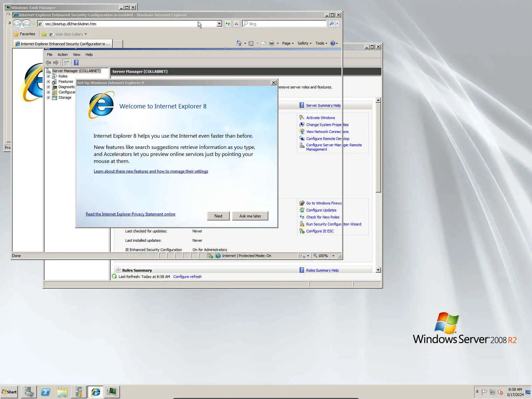Click the muted volume tray icon
Image resolution: width=532 pixels, height=399 pixels.
(x=500, y=392)
